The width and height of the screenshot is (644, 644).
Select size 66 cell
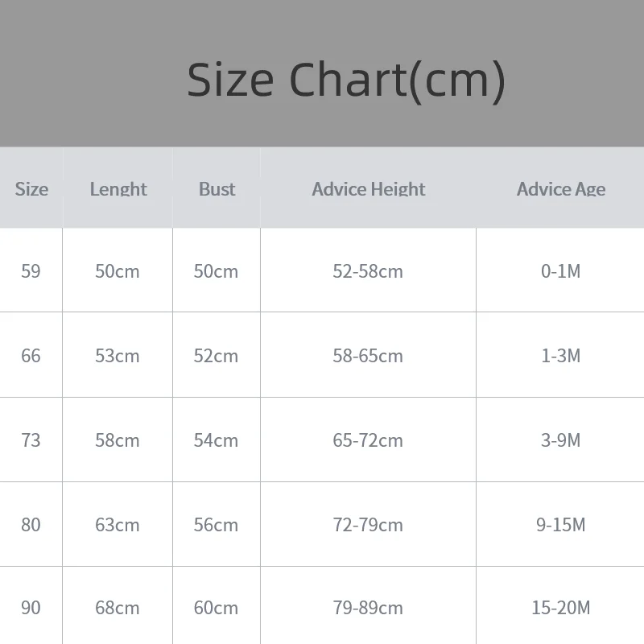click(31, 356)
